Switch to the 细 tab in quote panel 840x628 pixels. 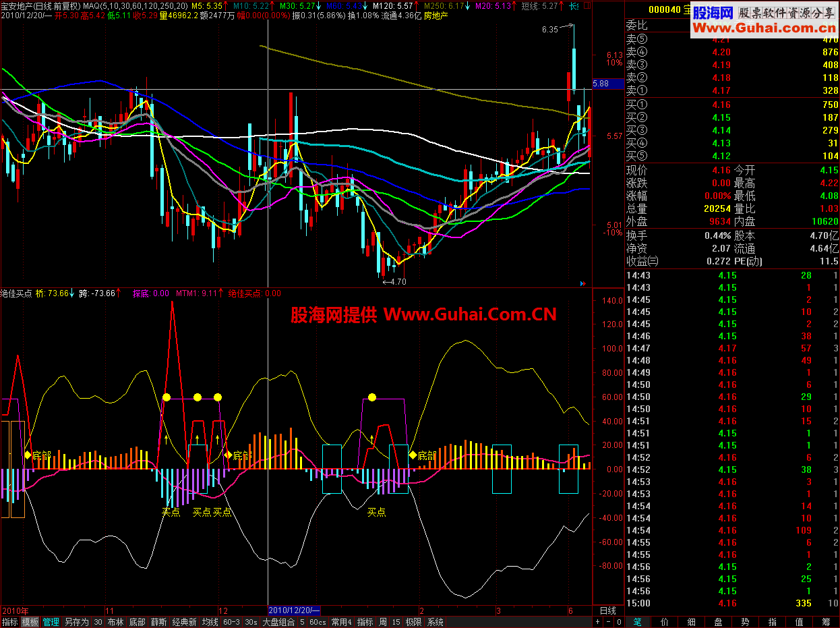(x=692, y=621)
